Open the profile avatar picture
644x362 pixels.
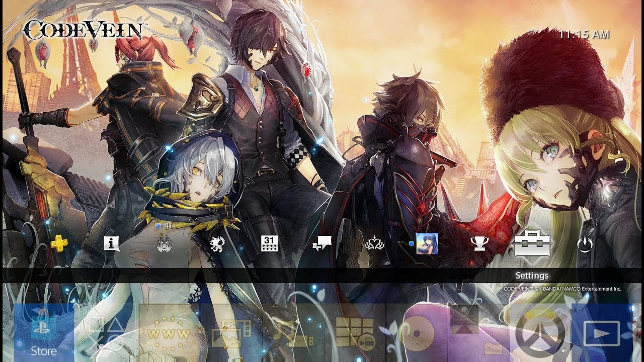click(x=427, y=243)
